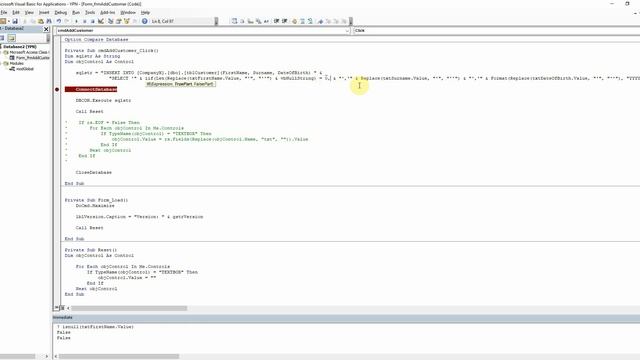
Task: Click the Complete Word icon
Action: coord(267,21)
